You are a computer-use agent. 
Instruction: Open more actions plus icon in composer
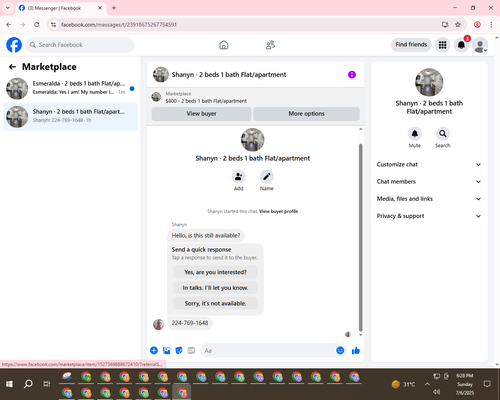pyautogui.click(x=154, y=350)
